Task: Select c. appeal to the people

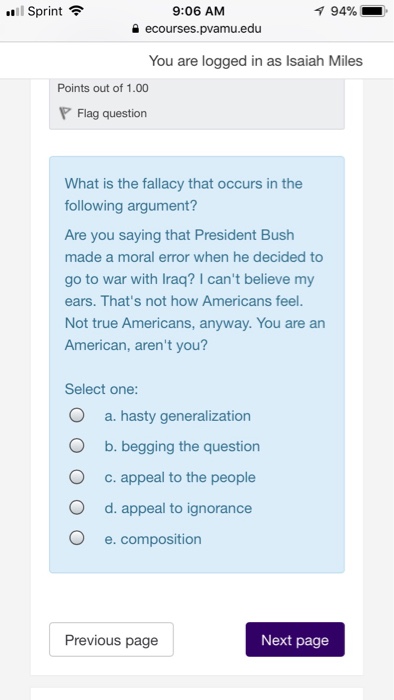Action: 77,477
